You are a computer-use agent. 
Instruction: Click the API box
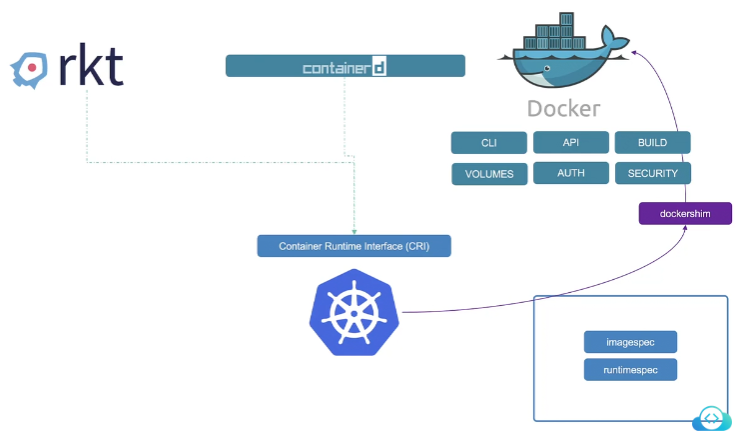[x=570, y=142]
